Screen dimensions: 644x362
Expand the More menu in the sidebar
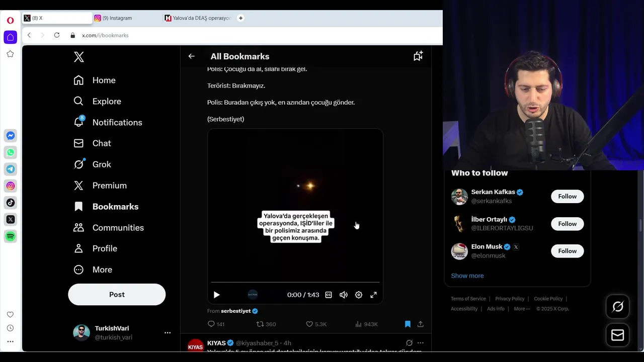tap(93, 269)
